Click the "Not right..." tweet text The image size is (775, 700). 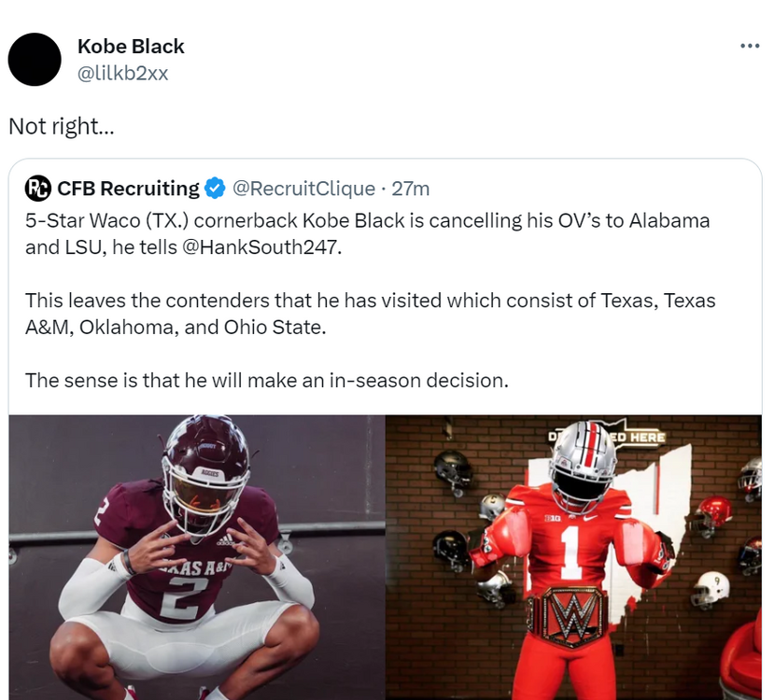[x=61, y=126]
